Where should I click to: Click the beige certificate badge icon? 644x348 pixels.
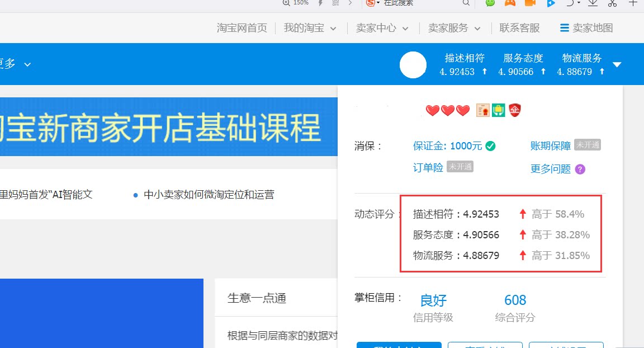pos(482,110)
